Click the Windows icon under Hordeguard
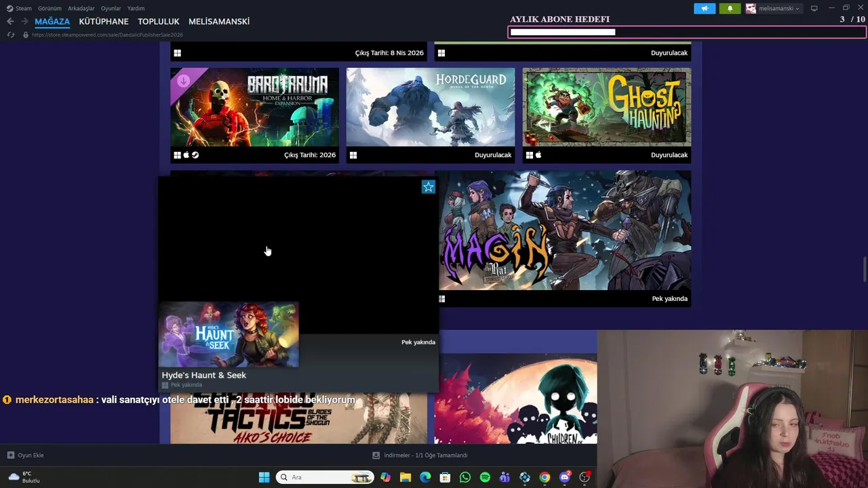Image resolution: width=868 pixels, height=488 pixels. coord(353,155)
